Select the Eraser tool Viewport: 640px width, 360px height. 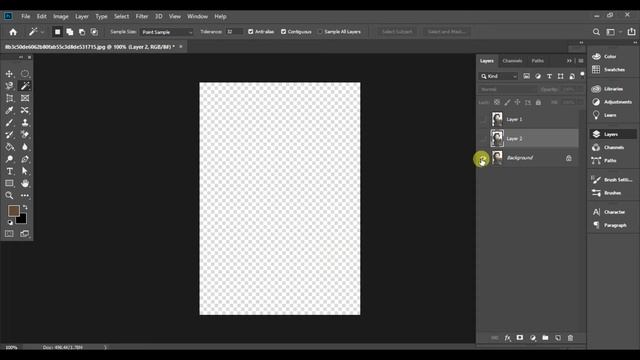tap(25, 134)
